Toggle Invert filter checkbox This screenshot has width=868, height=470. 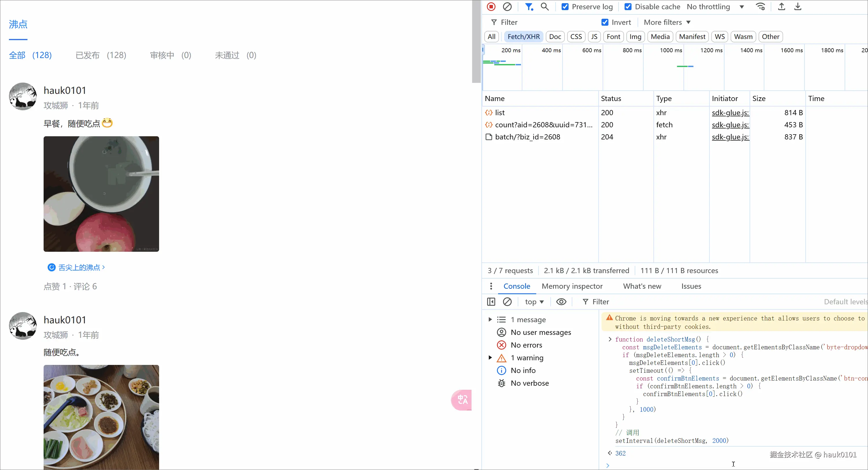[x=605, y=22]
